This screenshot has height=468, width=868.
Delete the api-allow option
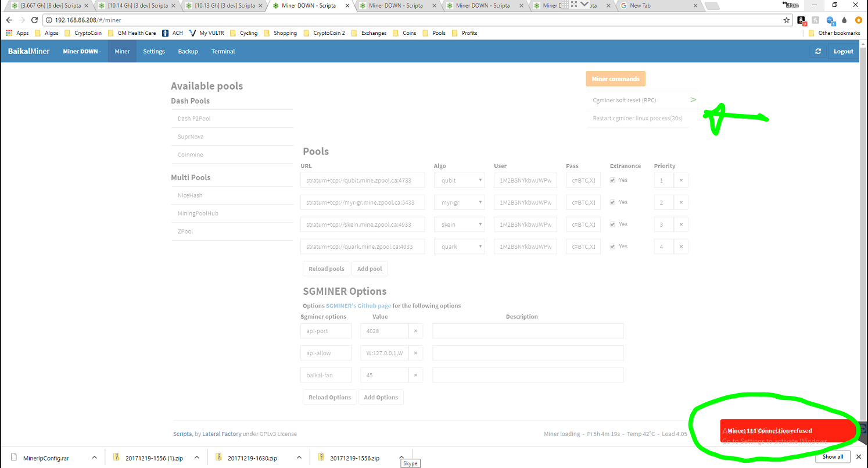click(415, 353)
